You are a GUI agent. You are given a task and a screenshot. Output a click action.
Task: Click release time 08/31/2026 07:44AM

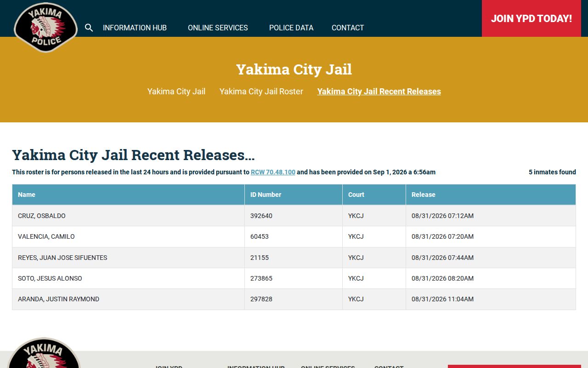pos(442,258)
